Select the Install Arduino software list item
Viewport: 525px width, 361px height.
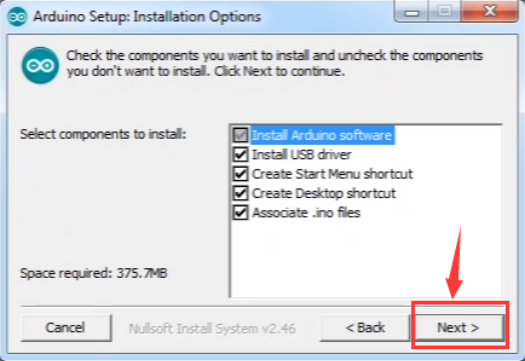point(322,135)
